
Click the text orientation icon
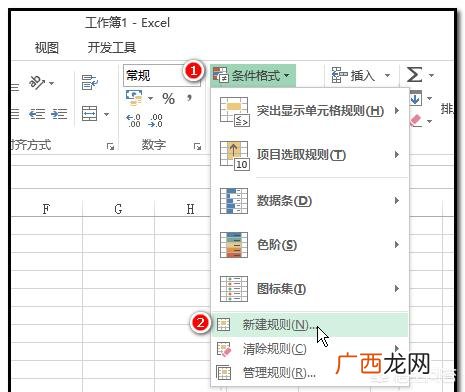[x=37, y=82]
